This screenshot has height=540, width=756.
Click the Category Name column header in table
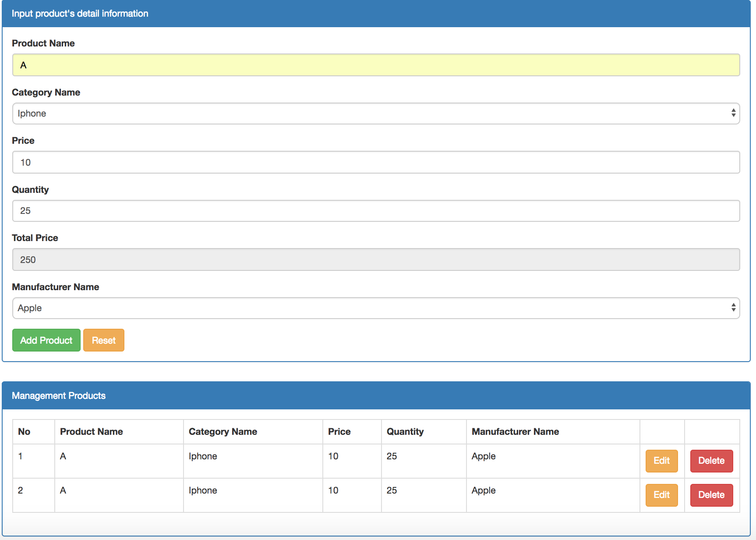tap(223, 432)
